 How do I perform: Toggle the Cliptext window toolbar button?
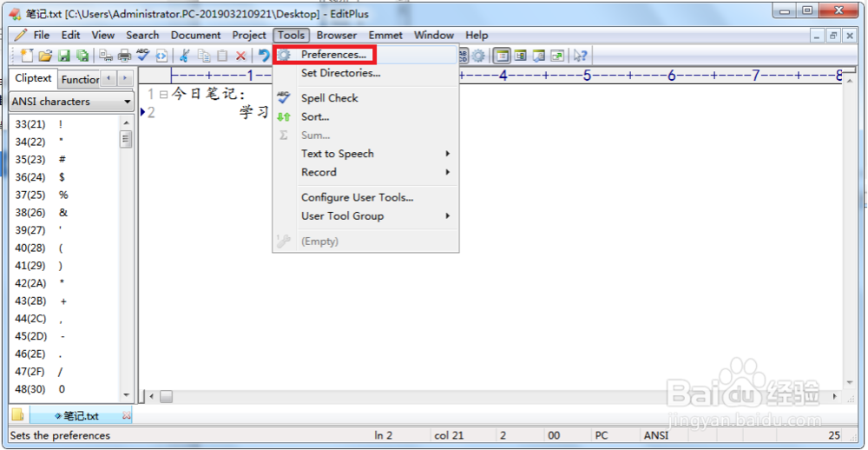point(502,56)
